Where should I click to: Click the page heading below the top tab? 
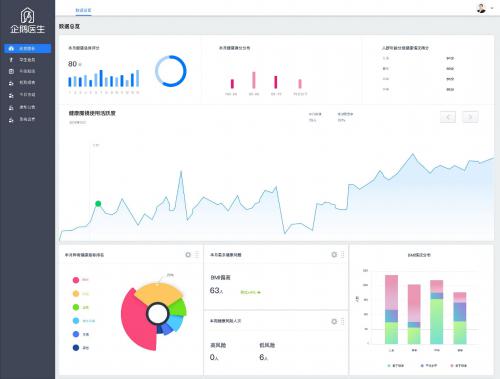coord(69,26)
